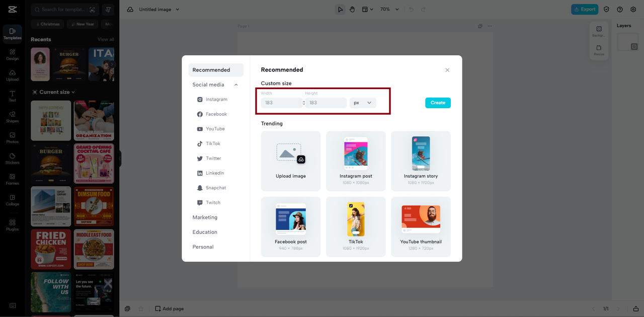Viewport: 644px width, 317px height.
Task: Click the Height input field
Action: click(326, 103)
